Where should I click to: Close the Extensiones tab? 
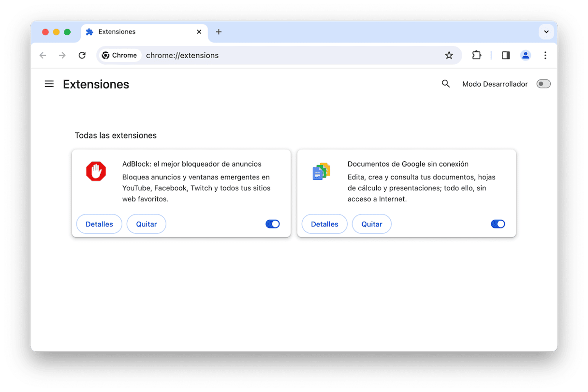pyautogui.click(x=199, y=32)
